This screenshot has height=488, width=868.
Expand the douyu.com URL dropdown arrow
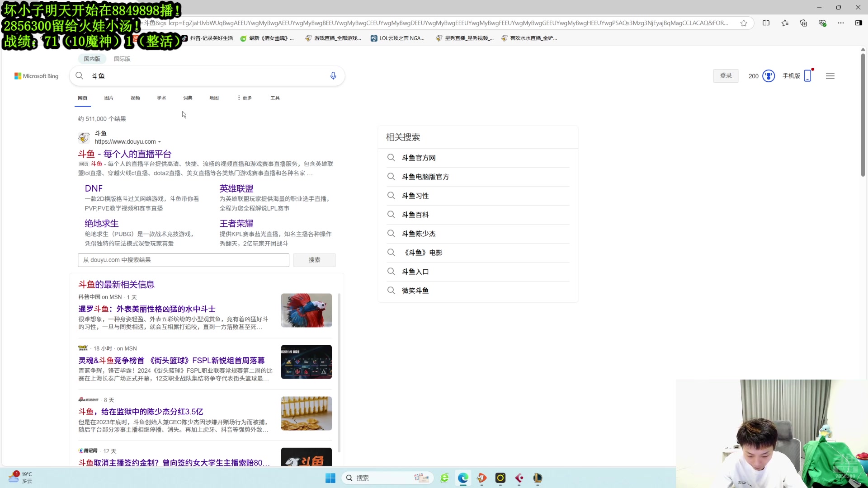[159, 142]
